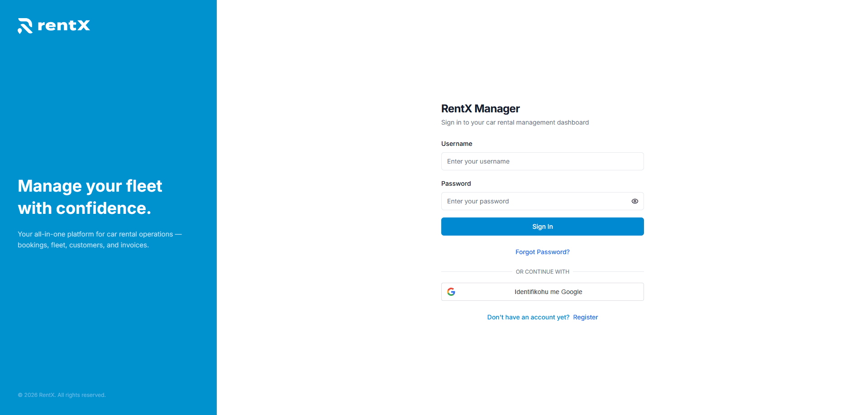
Task: Click the Enter your password field
Action: [534, 201]
